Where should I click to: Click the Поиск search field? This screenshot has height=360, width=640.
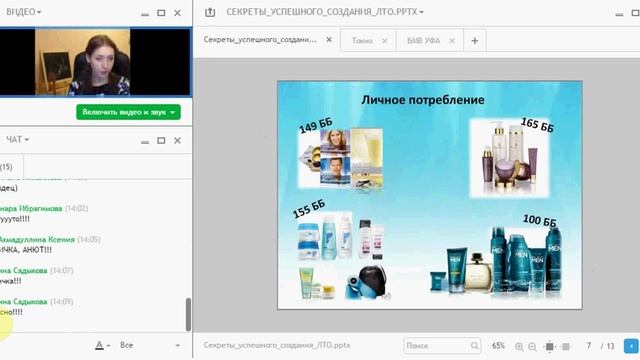442,346
